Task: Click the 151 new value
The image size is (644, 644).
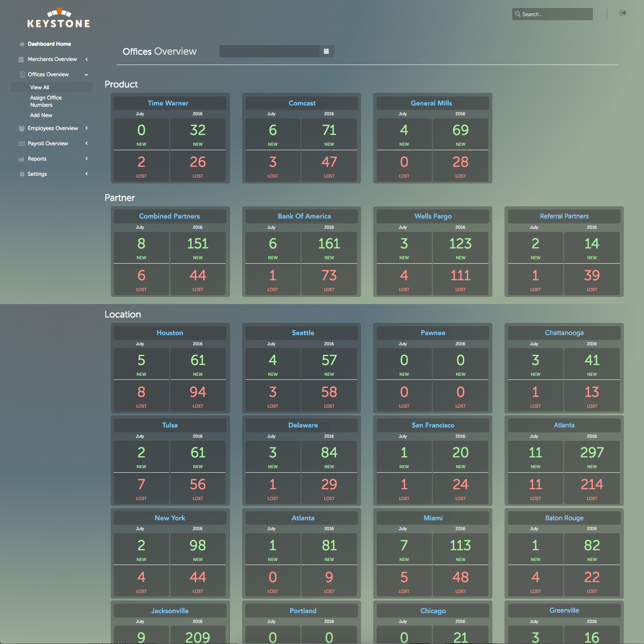Action: (198, 244)
